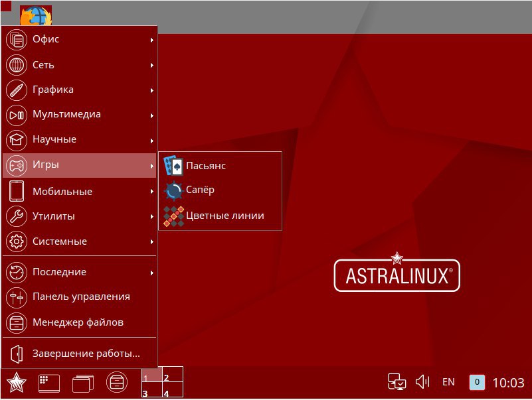Click the sliders icon beside Панель управления
532x400 pixels.
click(17, 297)
